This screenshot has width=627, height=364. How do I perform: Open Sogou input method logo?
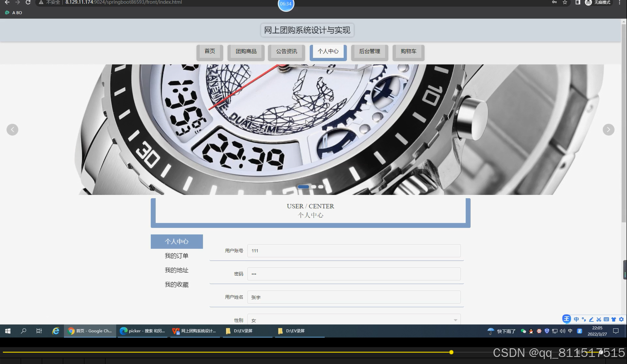tap(567, 319)
